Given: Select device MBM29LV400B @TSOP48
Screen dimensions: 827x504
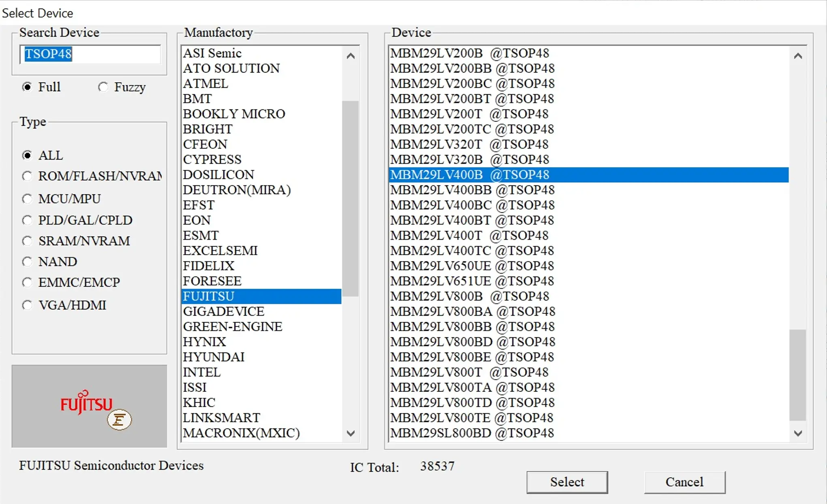Looking at the screenshot, I should (588, 174).
